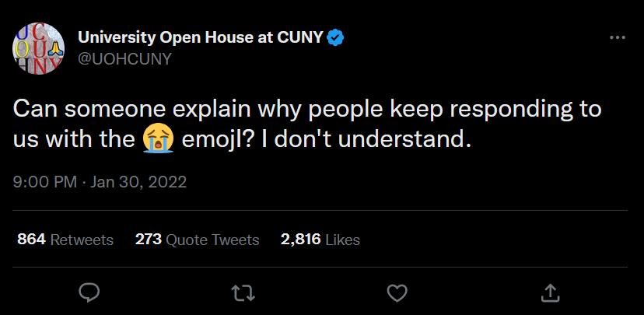Click the 2,816 like count number

[x=300, y=240]
